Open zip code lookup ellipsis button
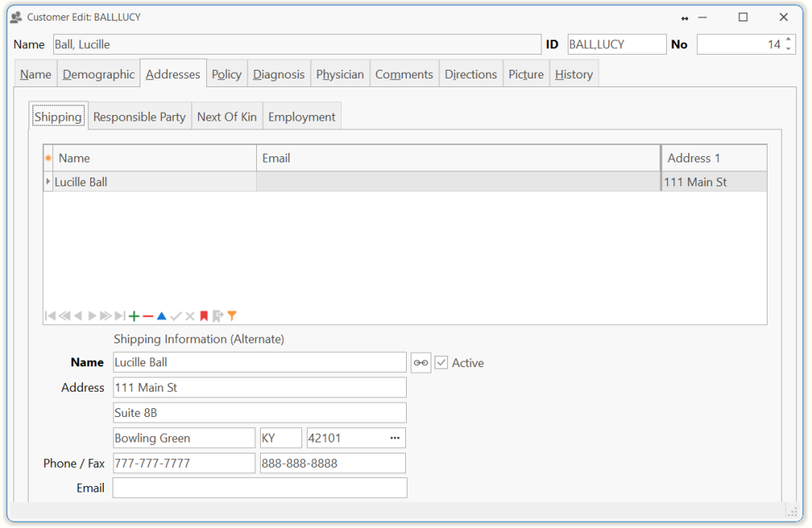Screen dimensions: 812x528 395,438
